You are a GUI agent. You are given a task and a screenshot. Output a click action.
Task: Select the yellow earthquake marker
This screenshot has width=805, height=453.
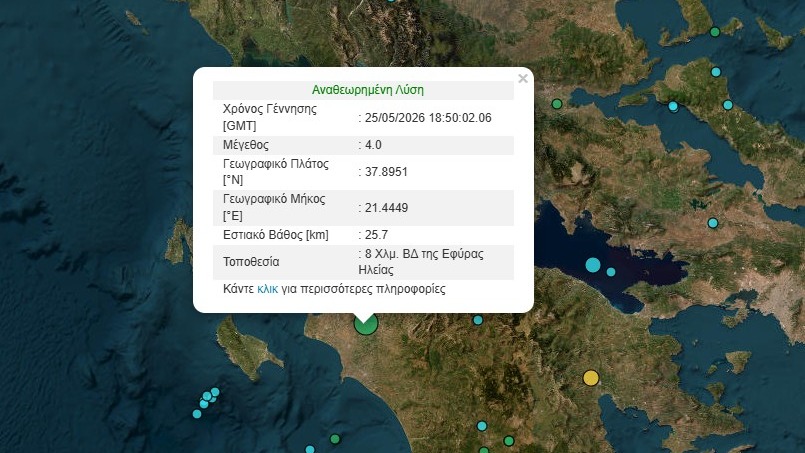click(x=591, y=378)
